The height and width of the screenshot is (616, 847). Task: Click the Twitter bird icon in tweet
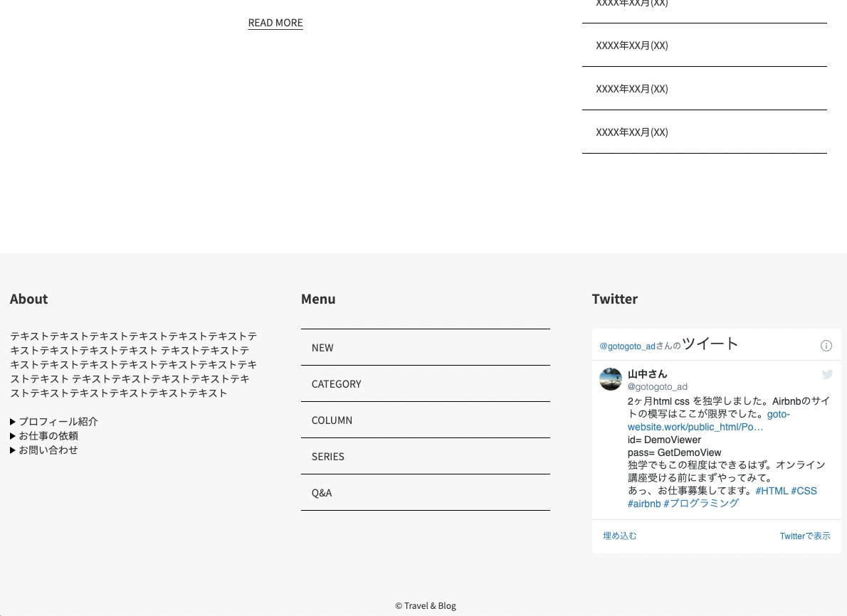point(827,374)
